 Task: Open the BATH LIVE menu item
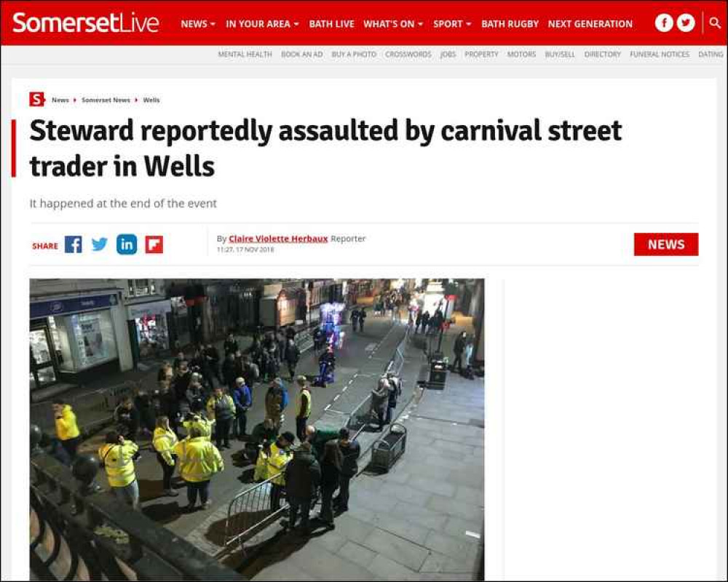coord(331,24)
